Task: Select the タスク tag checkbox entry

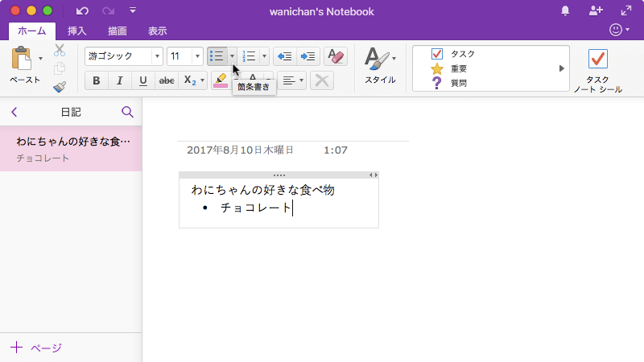Action: [453, 54]
